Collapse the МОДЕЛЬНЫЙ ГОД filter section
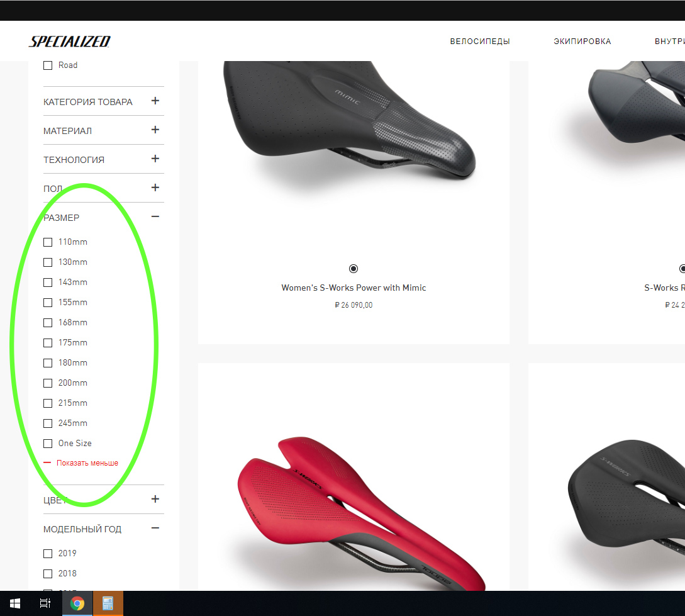Screen dimensions: 685x616 155,529
